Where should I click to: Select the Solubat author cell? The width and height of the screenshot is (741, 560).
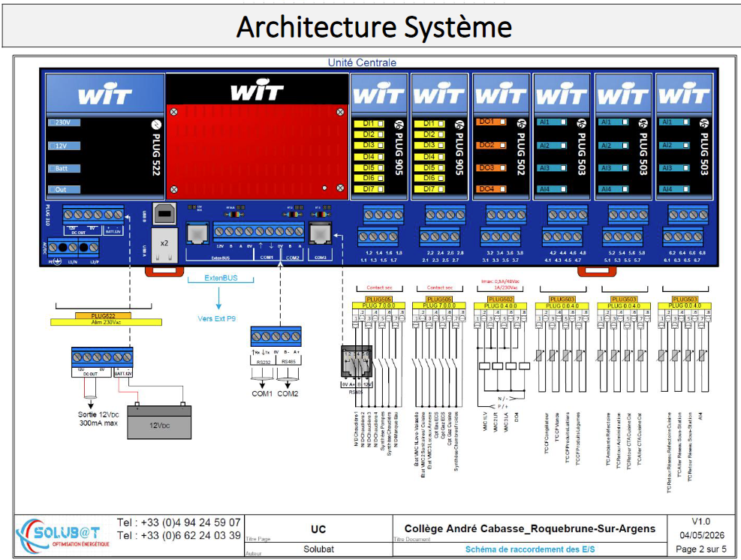318,549
